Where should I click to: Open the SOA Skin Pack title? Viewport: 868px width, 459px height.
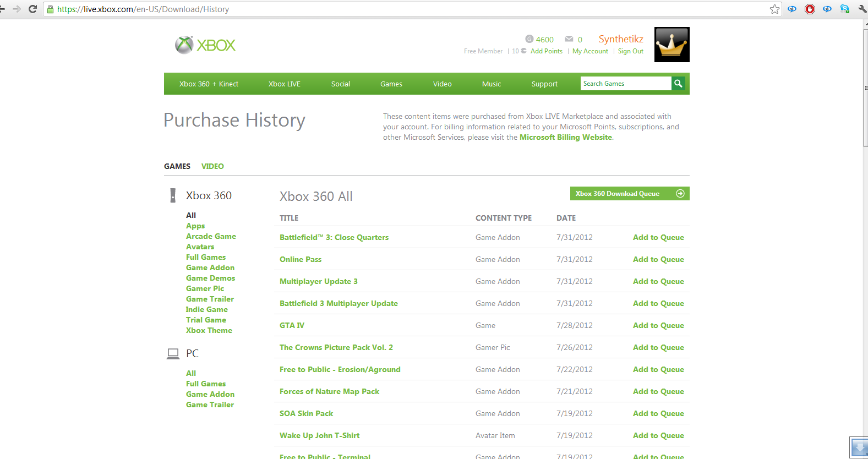pos(306,413)
